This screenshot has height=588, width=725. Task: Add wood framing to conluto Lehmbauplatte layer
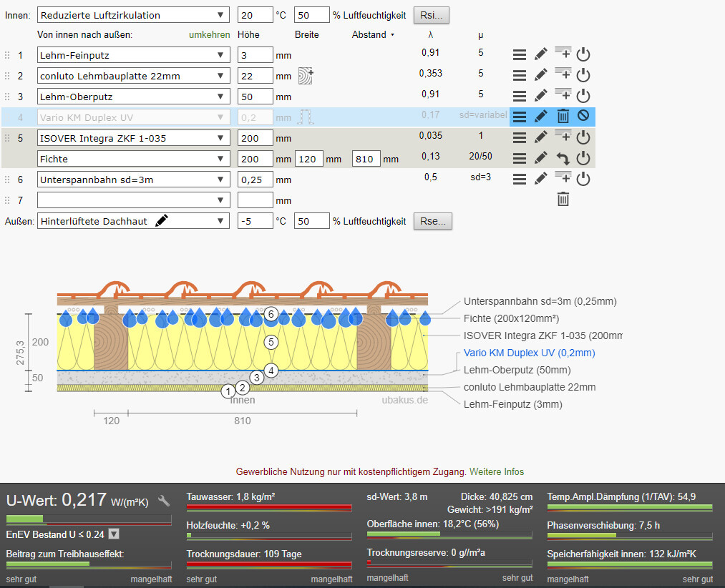pyautogui.click(x=306, y=75)
